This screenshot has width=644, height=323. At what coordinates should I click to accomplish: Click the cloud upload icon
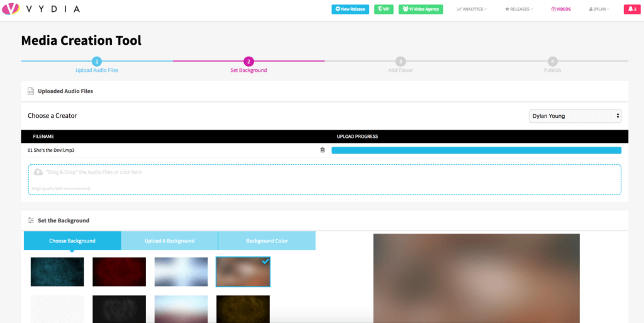(x=38, y=172)
